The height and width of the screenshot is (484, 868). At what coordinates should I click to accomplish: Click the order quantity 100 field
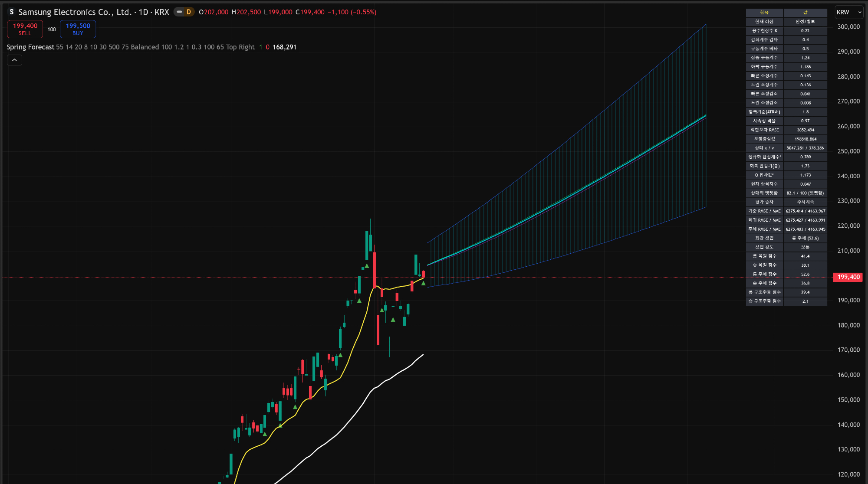52,29
